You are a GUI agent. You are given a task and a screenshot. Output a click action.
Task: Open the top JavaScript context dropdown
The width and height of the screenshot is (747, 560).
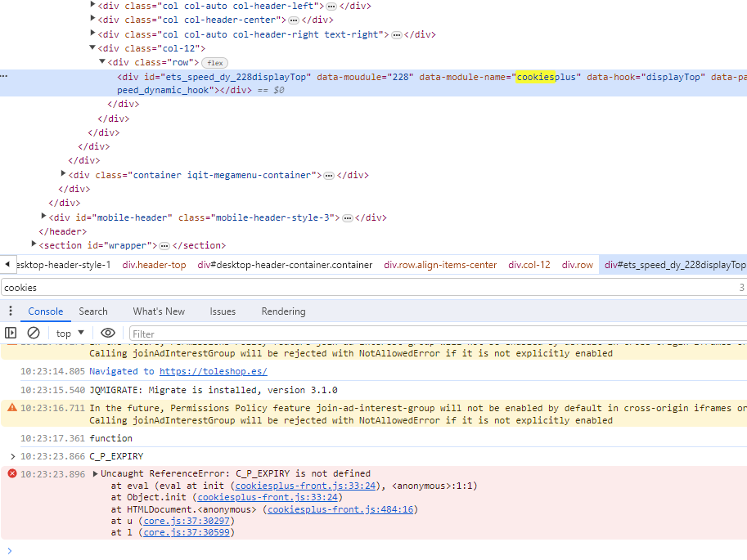point(70,334)
